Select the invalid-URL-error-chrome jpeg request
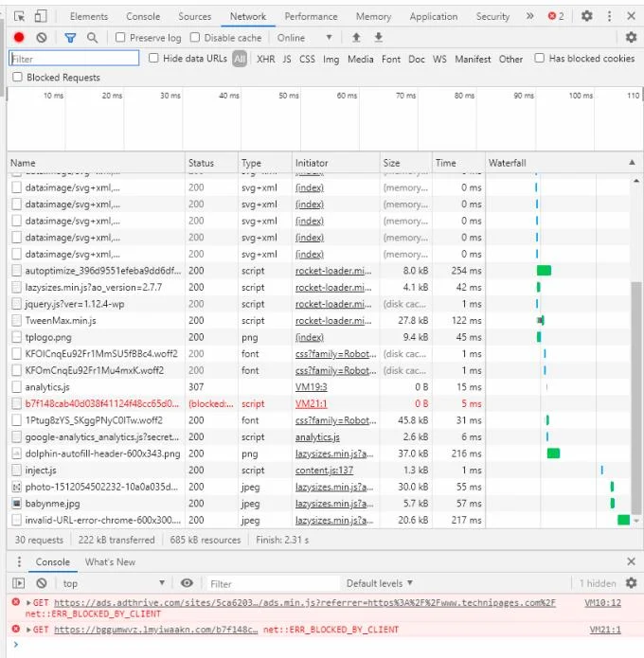The image size is (644, 658). pos(319,520)
